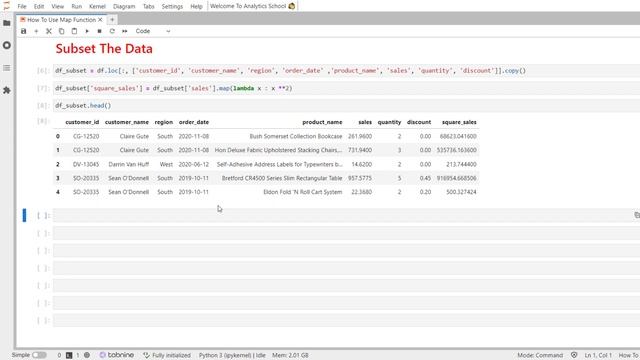Screen dimensions: 640x360
Task: Interrupt the kernel stop icon
Action: click(100, 31)
